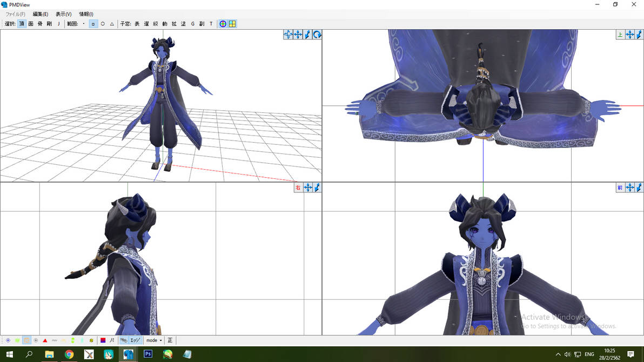Open the 表 sub-window

coord(137,24)
